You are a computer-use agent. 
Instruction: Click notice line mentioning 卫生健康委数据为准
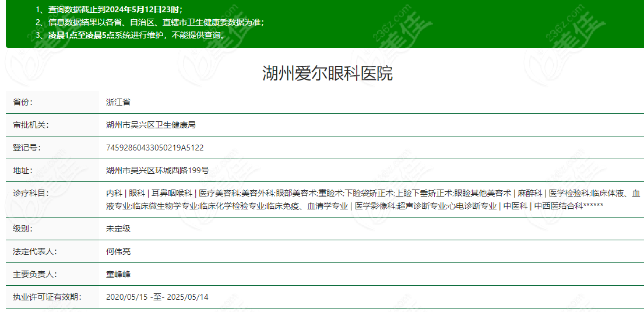pos(150,23)
